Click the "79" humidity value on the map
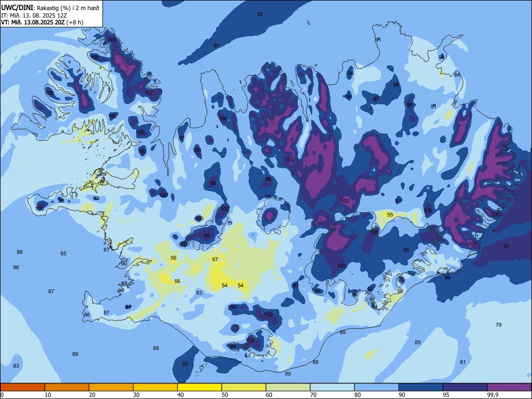Image resolution: width=532 pixels, height=399 pixels. tap(498, 325)
